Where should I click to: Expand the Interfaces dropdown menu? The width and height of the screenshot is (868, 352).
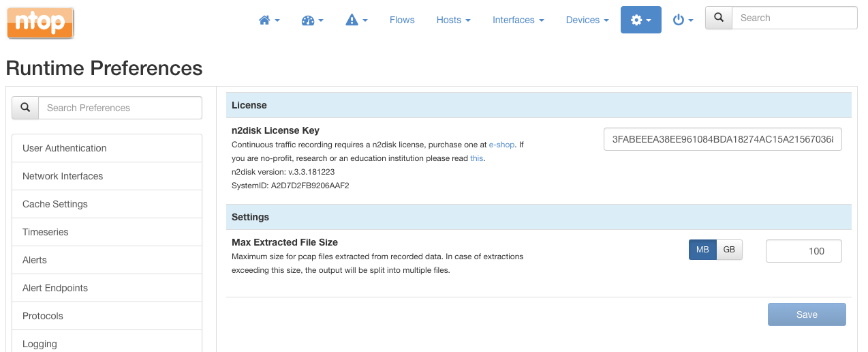518,20
